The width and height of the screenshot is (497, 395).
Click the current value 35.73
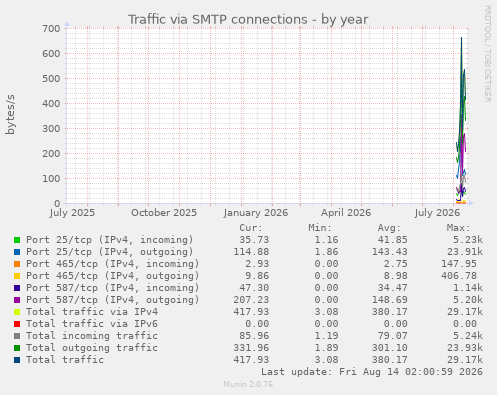click(x=254, y=240)
